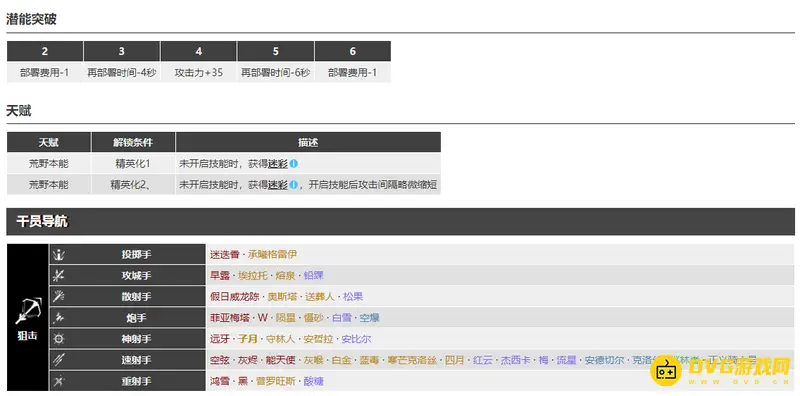Image resolution: width=800 pixels, height=396 pixels.
Task: Open operator 白金 page
Action: [342, 360]
